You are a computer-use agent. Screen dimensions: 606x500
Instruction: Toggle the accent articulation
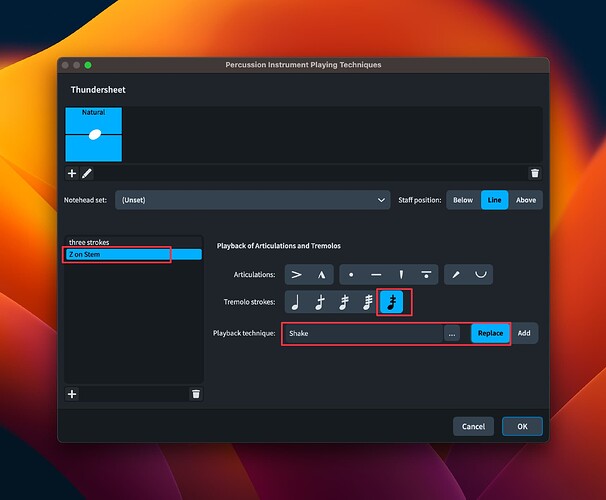[x=297, y=275]
